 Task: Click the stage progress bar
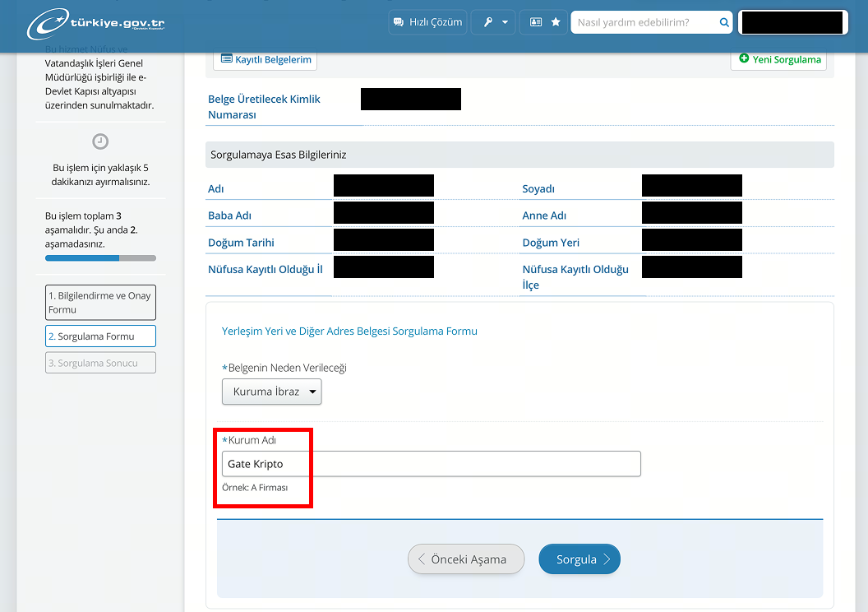[100, 258]
